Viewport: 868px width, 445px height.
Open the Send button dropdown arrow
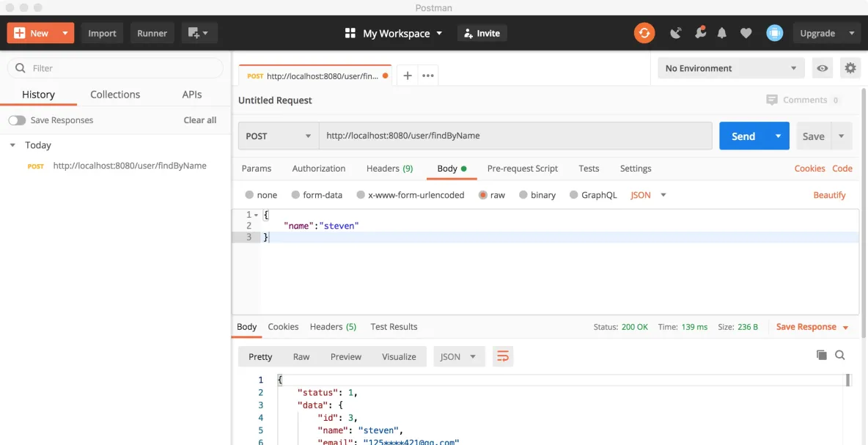click(x=779, y=136)
